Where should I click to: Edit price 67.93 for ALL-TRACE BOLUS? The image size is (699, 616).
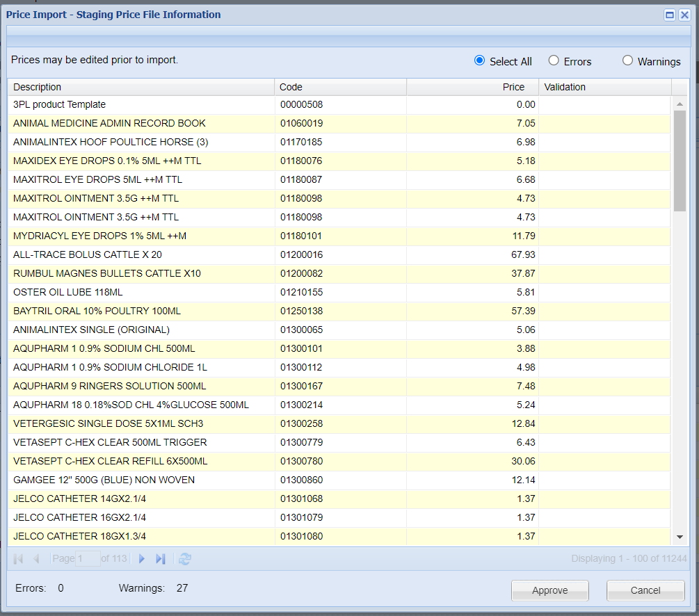pos(472,254)
